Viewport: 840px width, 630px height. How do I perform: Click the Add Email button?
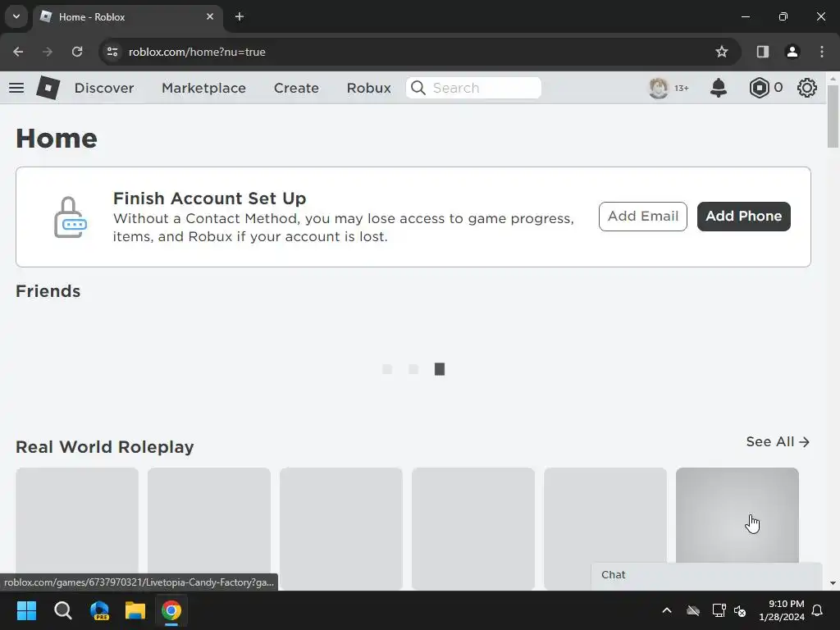(x=643, y=217)
